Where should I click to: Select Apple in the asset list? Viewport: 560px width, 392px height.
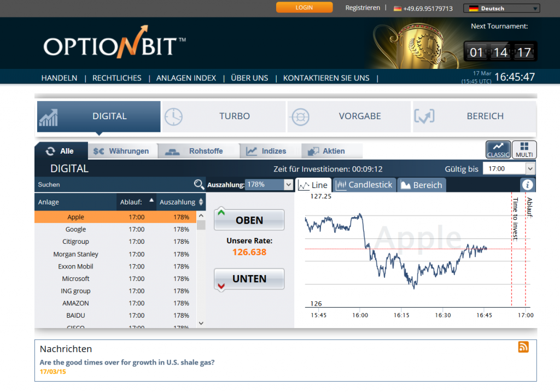(x=115, y=217)
